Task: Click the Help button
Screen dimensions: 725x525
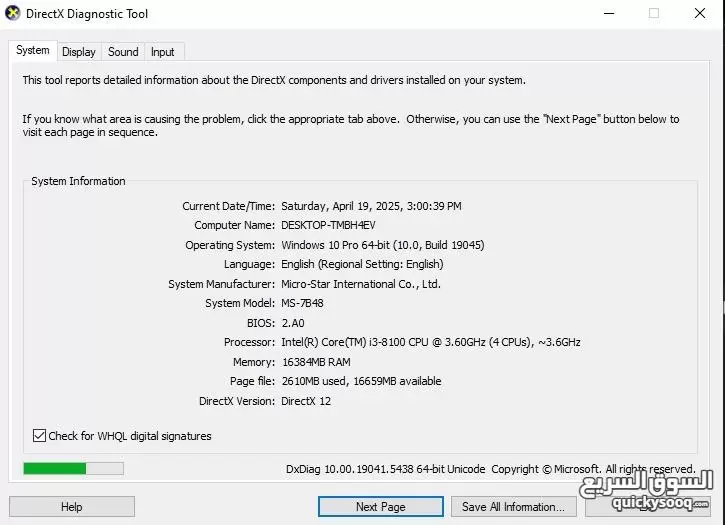Action: [x=72, y=506]
